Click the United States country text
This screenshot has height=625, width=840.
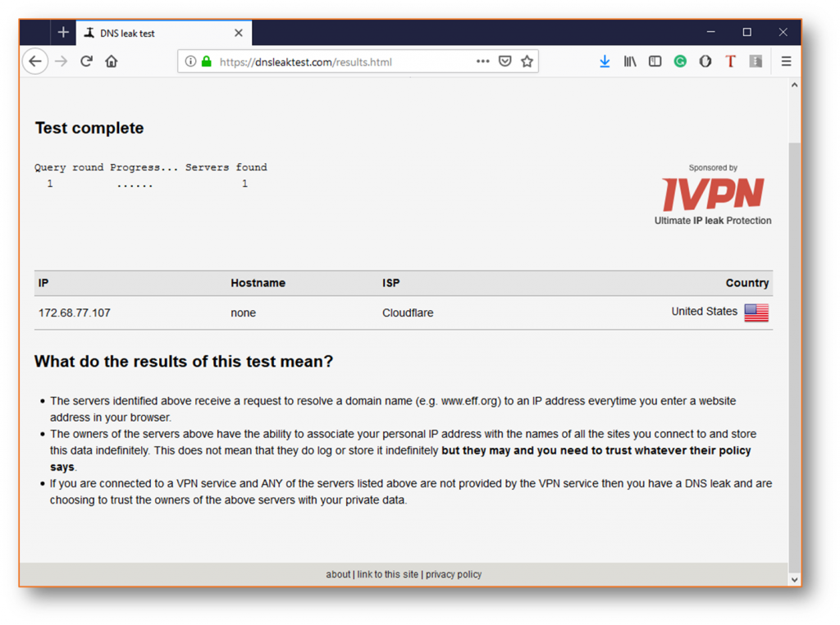705,311
